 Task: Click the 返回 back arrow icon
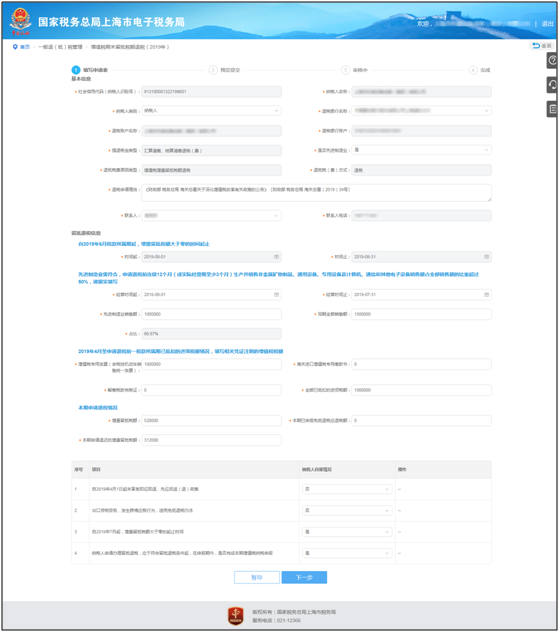[536, 46]
